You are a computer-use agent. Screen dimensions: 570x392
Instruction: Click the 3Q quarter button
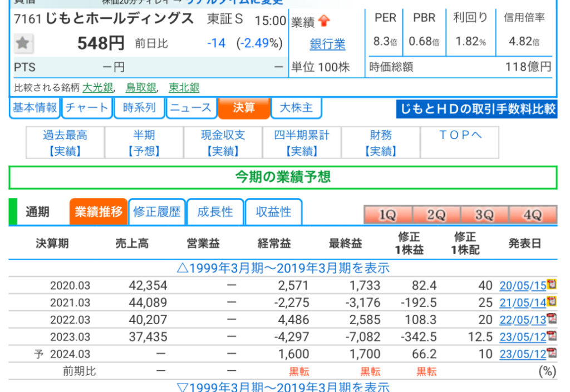[485, 215]
